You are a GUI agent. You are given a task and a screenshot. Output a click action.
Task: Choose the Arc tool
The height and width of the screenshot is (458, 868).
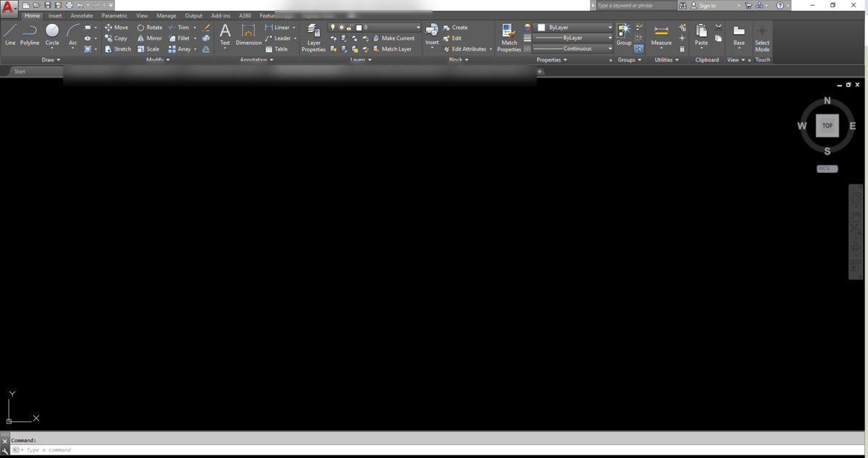pos(73,35)
